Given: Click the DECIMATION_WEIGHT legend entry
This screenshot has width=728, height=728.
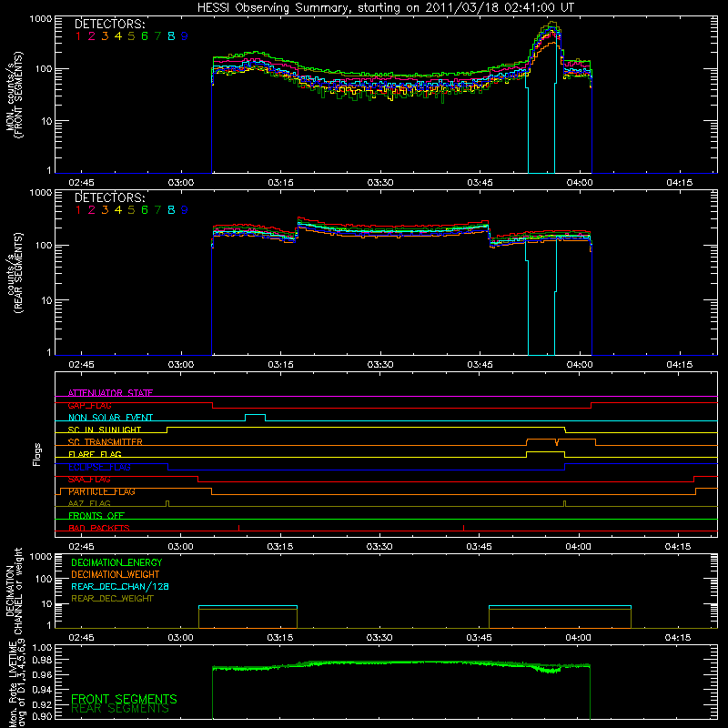Looking at the screenshot, I should tap(116, 574).
